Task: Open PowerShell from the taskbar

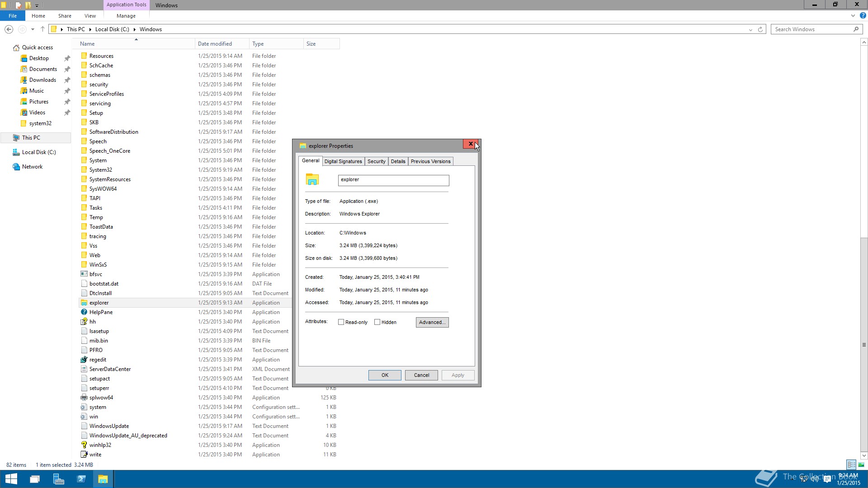Action: pos(81,479)
